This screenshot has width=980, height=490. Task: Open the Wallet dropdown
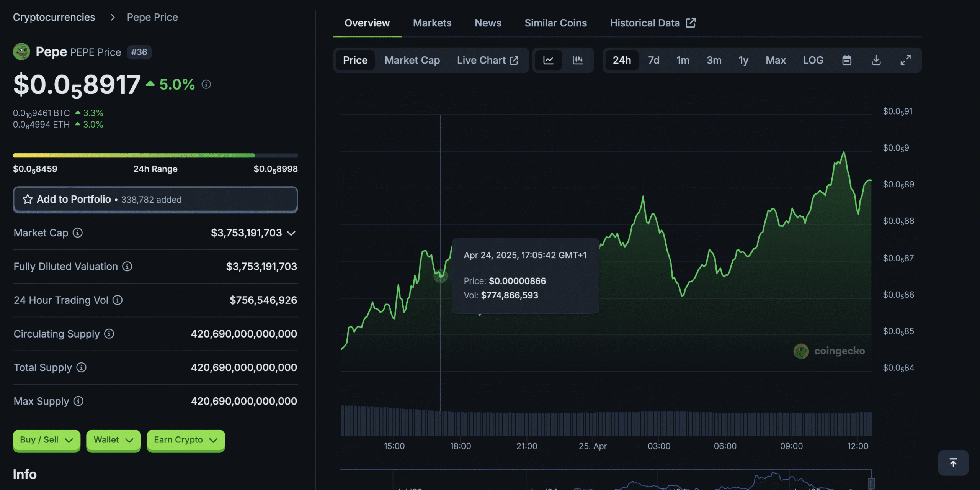113,440
